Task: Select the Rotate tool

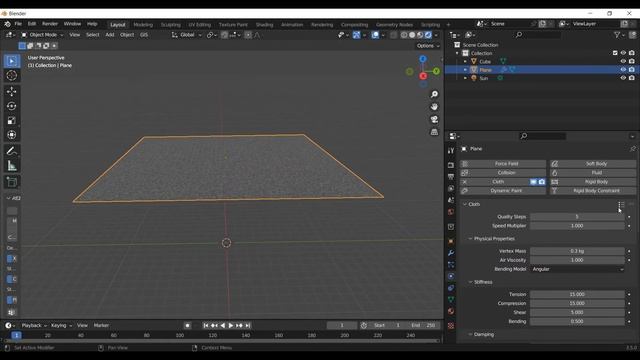Action: point(12,106)
